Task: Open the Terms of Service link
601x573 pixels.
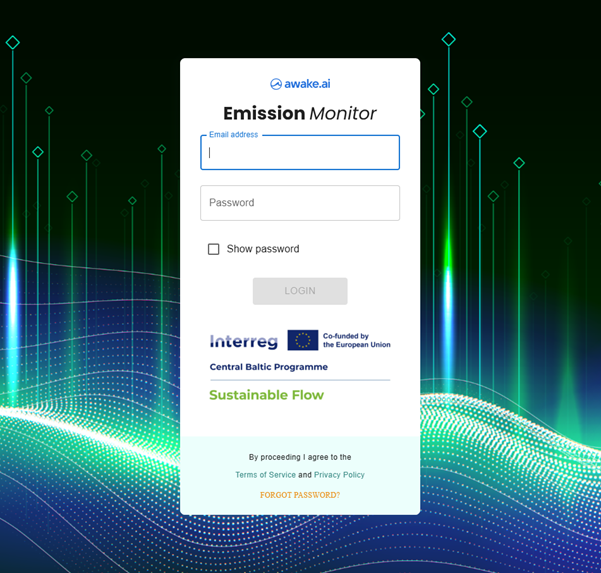Action: tap(265, 474)
